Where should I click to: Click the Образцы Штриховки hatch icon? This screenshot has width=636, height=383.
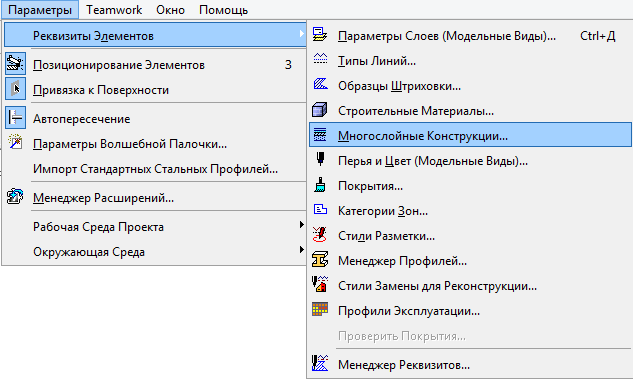pos(320,84)
